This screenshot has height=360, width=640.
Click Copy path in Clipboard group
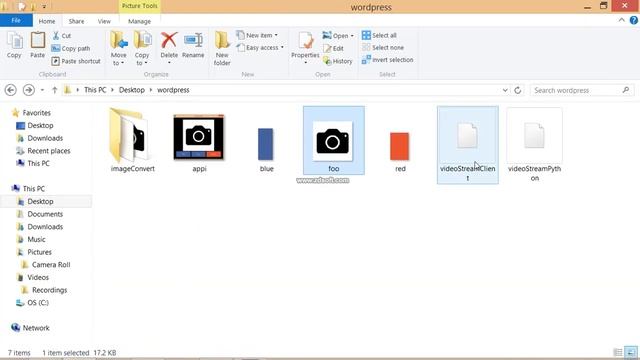click(x=71, y=48)
